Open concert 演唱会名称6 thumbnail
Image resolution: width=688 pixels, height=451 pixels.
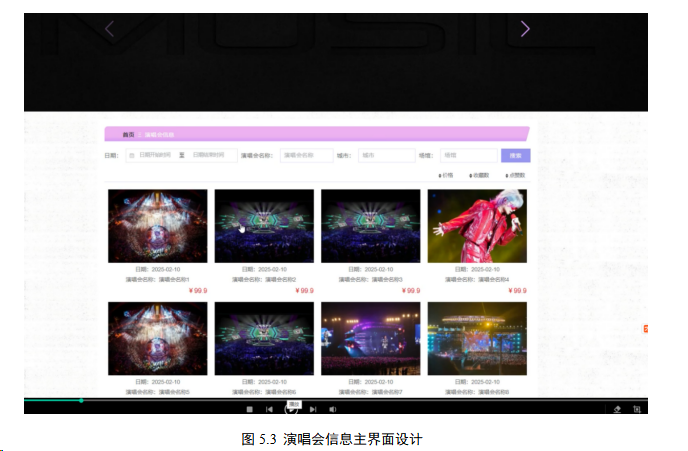[x=264, y=338]
